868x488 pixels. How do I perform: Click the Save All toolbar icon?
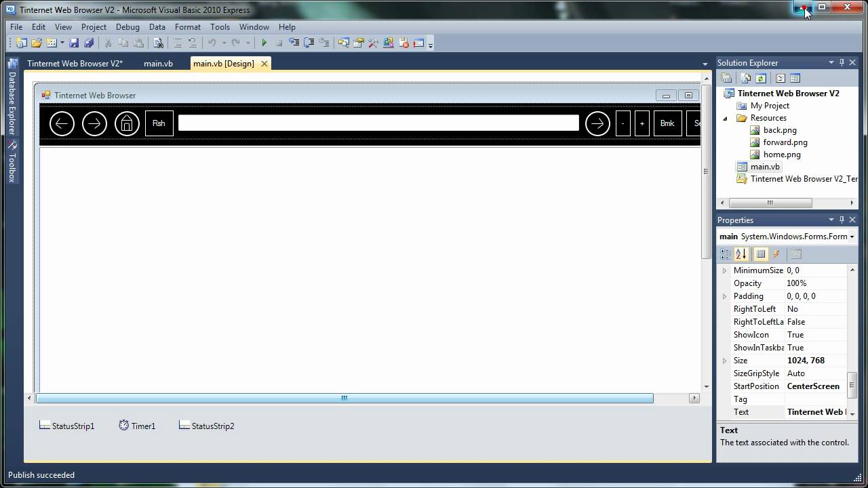tap(89, 43)
